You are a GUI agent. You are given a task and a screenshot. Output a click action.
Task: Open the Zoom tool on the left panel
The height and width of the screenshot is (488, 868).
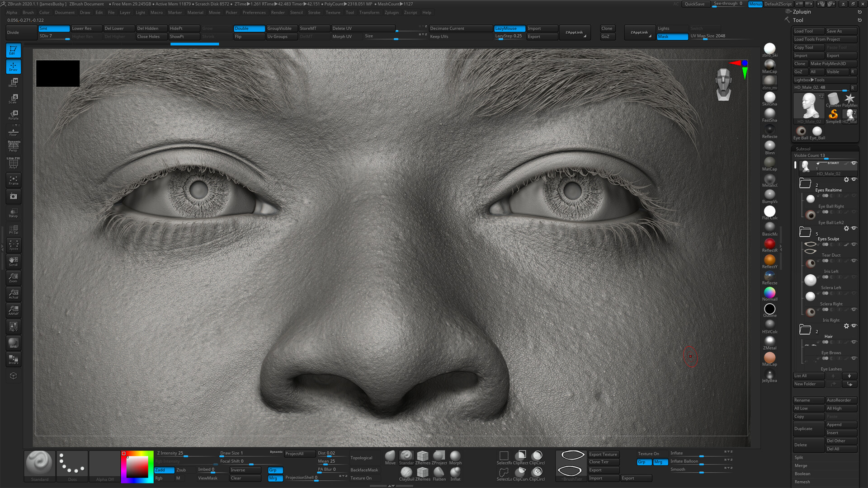pos(13,278)
